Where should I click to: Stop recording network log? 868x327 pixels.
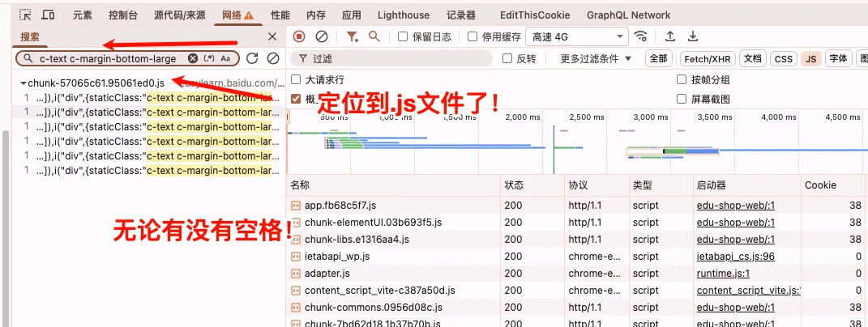(299, 36)
